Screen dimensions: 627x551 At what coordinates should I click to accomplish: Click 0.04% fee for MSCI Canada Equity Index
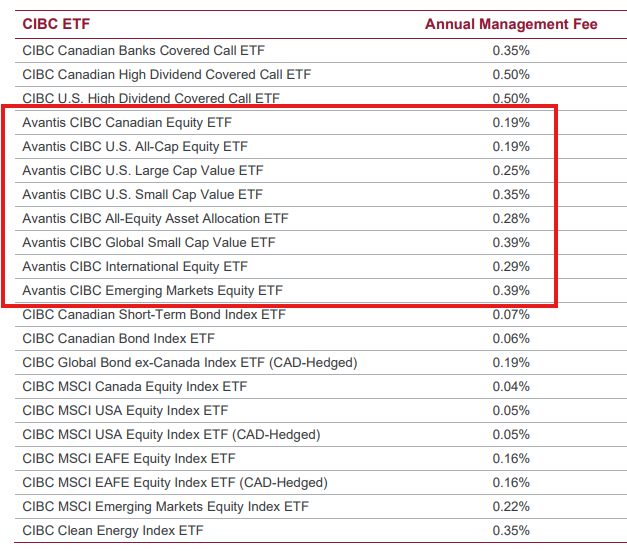[x=511, y=387]
